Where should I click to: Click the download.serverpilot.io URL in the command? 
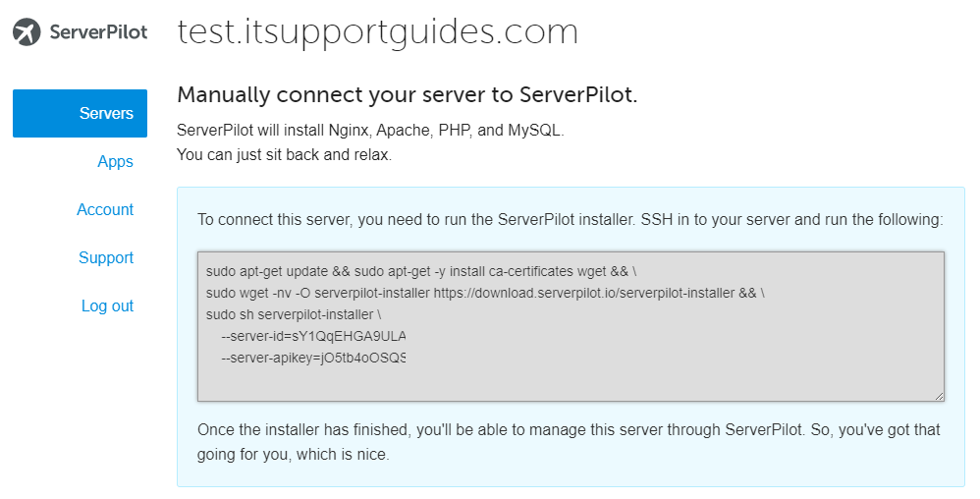584,293
